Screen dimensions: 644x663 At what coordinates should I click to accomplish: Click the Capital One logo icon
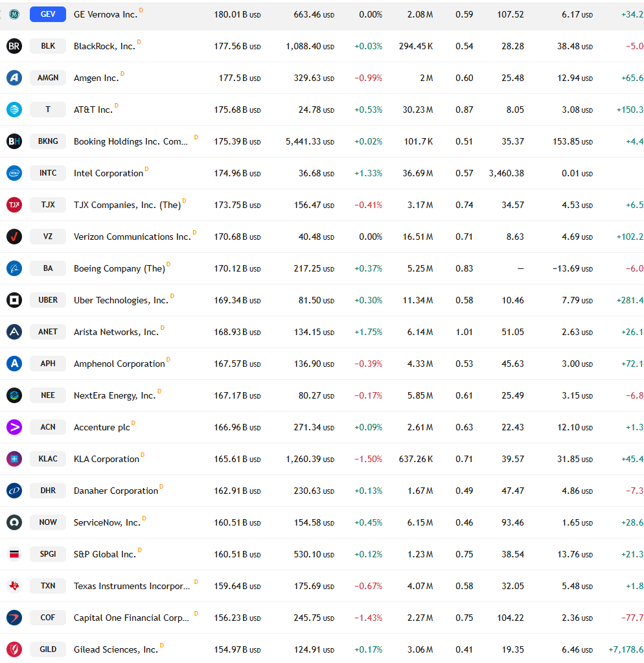point(14,618)
